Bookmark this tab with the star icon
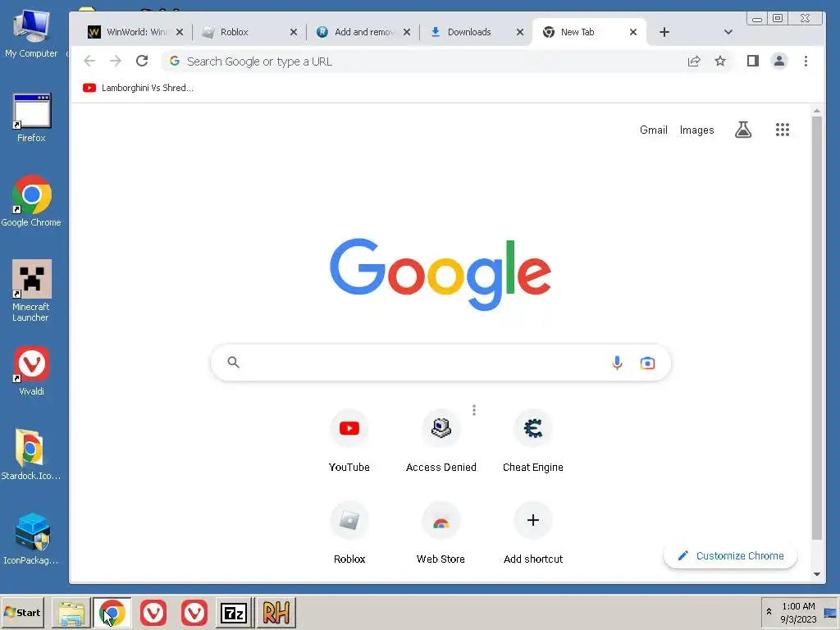This screenshot has height=630, width=840. coord(720,61)
